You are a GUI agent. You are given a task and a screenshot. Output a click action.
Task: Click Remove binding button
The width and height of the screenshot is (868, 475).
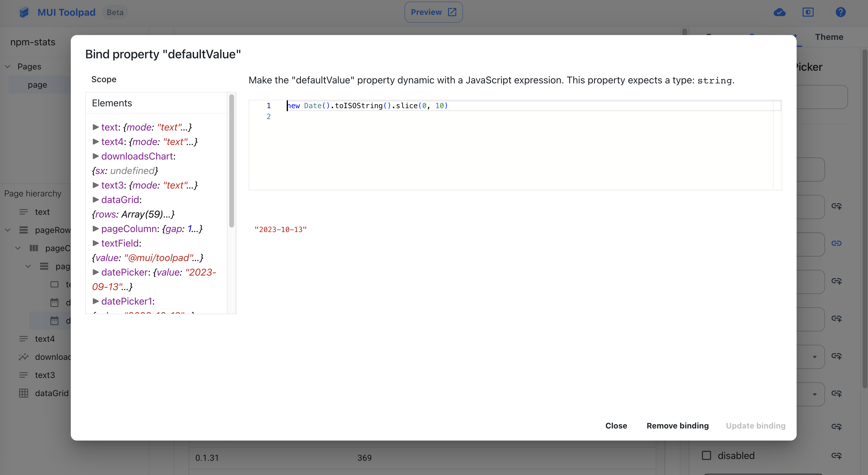678,425
